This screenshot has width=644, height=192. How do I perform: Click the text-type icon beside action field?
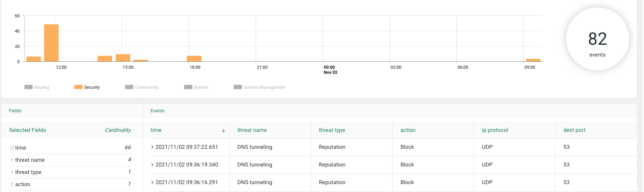[x=12, y=185]
